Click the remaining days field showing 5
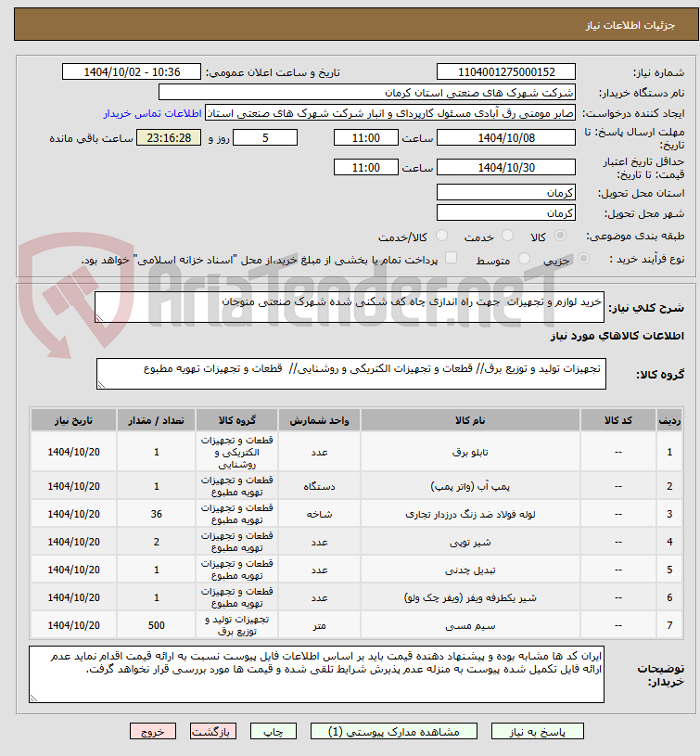The height and width of the screenshot is (756, 700). tap(265, 138)
